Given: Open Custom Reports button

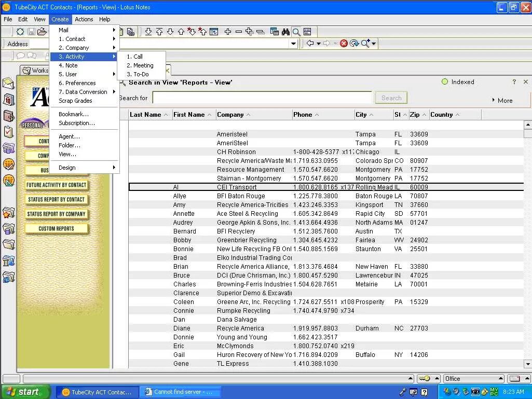Looking at the screenshot, I should (57, 229).
